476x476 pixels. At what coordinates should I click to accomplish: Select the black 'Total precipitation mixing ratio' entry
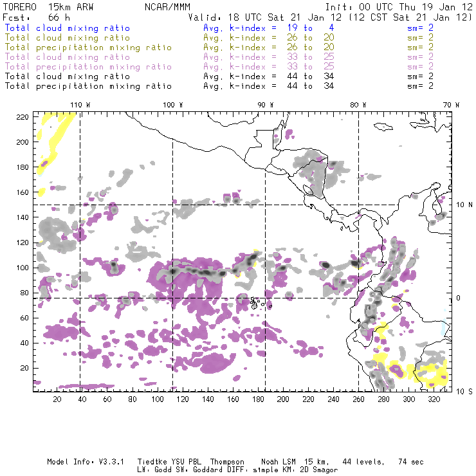[x=88, y=86]
